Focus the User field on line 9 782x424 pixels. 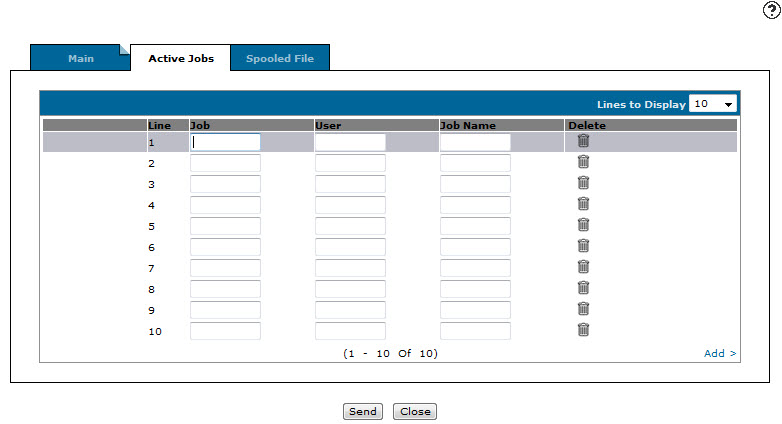350,310
